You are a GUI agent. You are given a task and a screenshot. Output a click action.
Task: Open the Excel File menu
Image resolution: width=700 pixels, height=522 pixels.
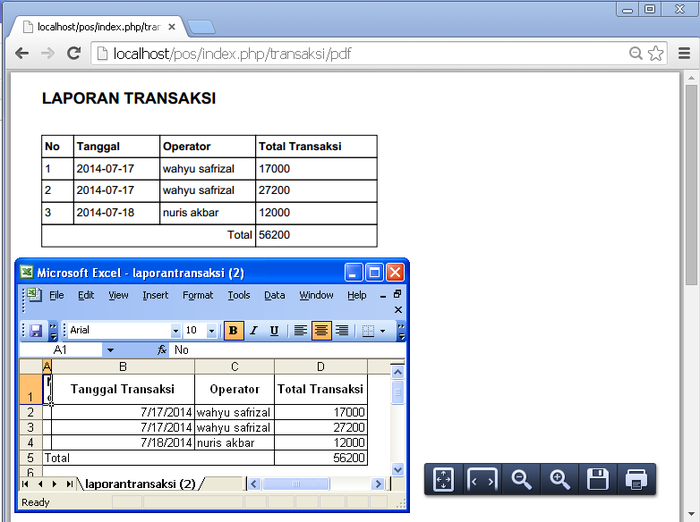point(57,295)
